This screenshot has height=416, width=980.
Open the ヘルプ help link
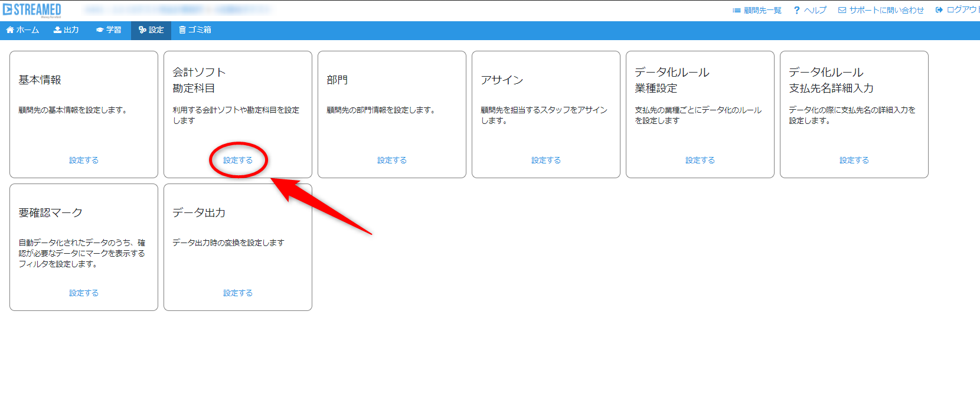pyautogui.click(x=810, y=11)
